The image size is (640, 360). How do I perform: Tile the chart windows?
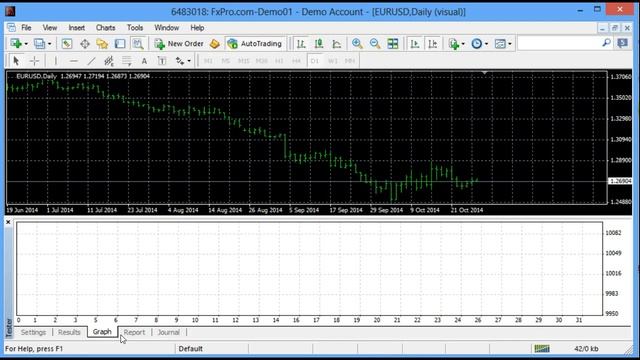[393, 44]
